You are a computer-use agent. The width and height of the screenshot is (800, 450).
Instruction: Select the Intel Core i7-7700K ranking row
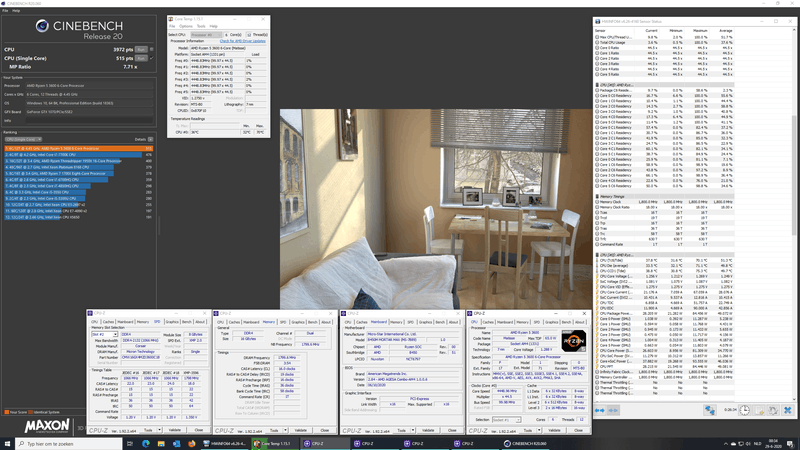(79, 155)
